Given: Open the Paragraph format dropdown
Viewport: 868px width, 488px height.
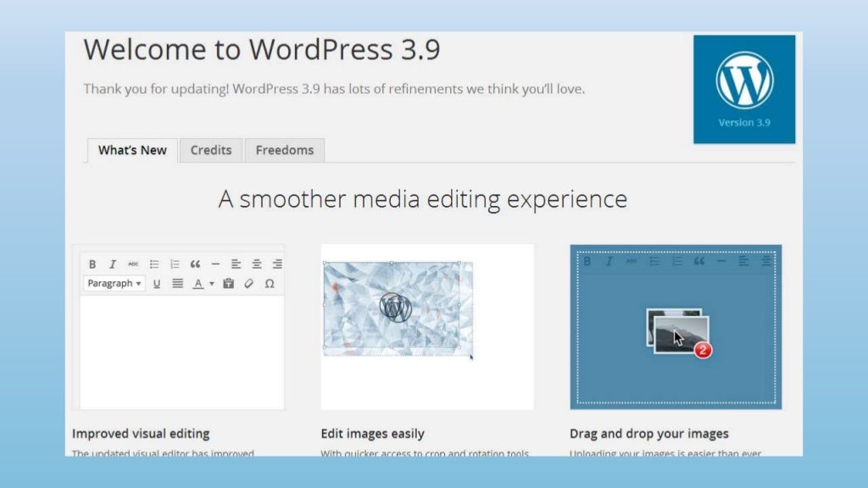Looking at the screenshot, I should (x=114, y=283).
